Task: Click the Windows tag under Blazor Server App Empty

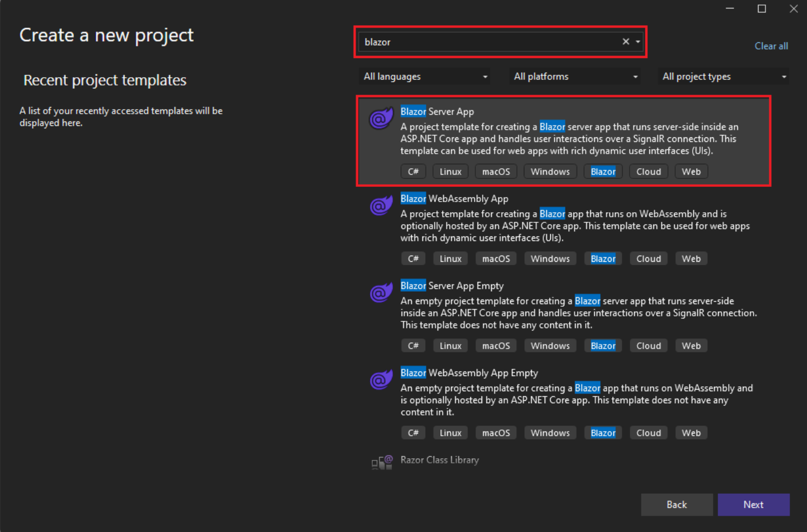Action: coord(550,346)
